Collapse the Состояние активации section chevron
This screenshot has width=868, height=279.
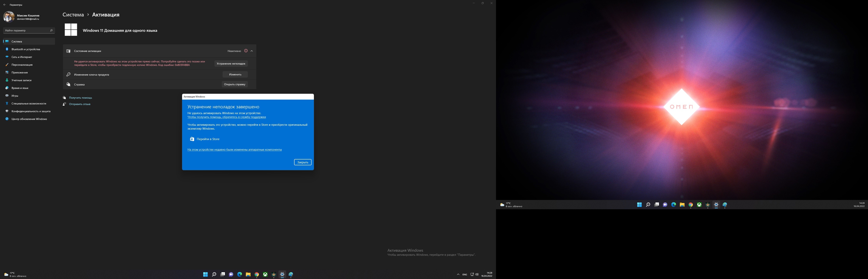click(252, 51)
